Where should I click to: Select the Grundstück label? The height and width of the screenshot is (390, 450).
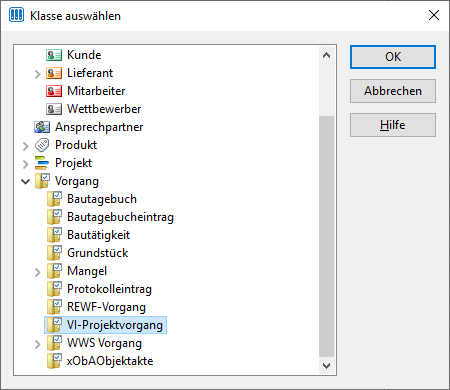click(97, 253)
